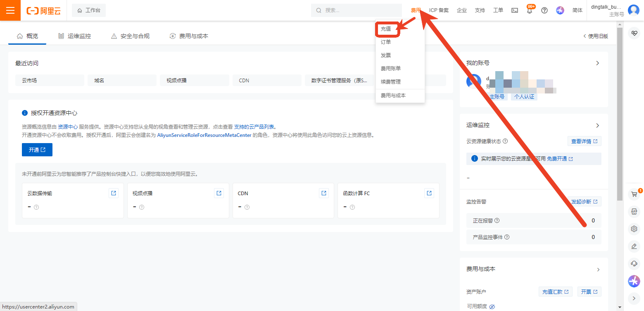Open the settings gear in right sidebar

634,229
